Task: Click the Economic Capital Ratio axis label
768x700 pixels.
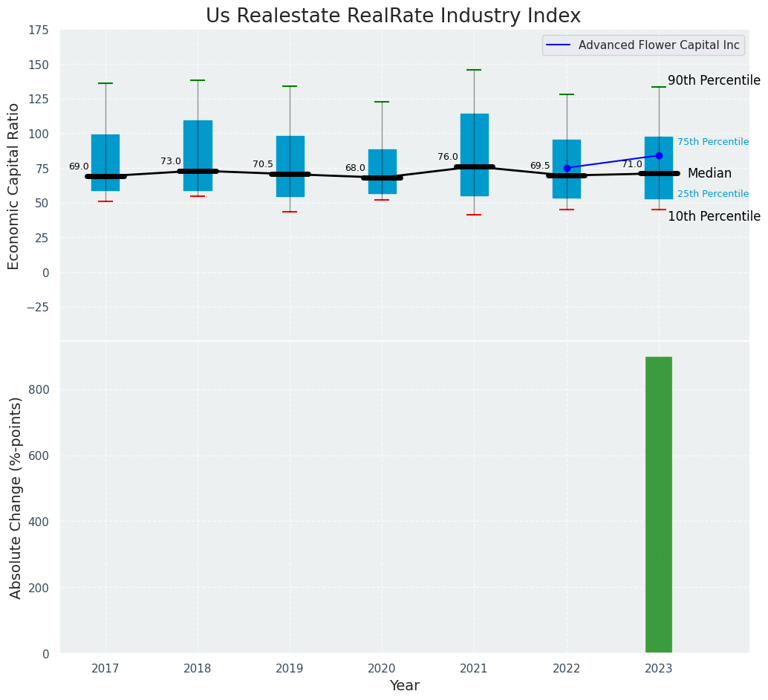Action: [14, 186]
